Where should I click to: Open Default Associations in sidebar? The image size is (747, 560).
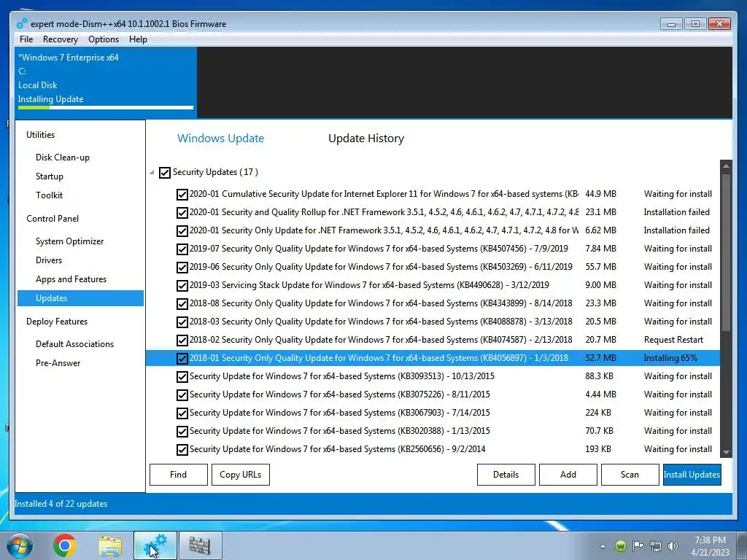(75, 344)
